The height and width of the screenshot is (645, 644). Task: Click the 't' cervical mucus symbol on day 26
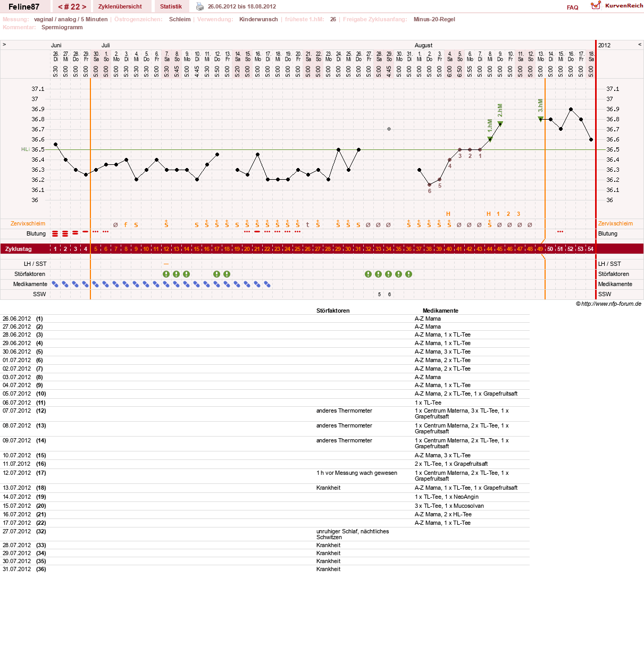click(x=308, y=225)
